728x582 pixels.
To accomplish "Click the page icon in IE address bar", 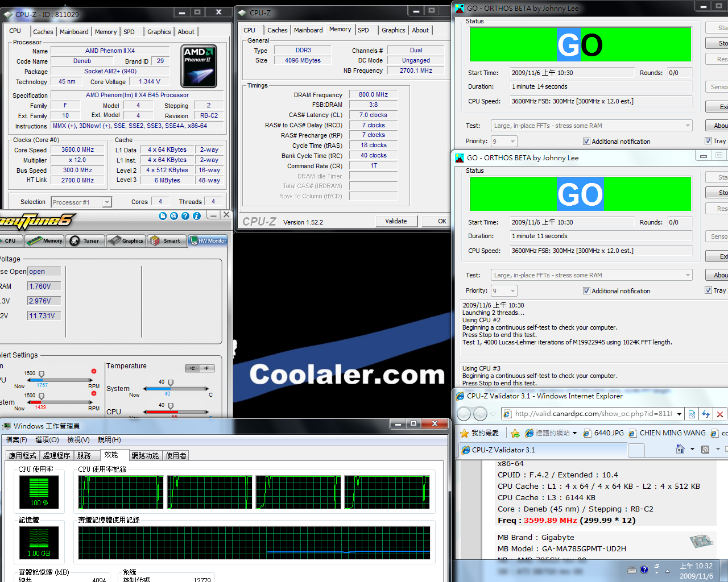I will 507,414.
